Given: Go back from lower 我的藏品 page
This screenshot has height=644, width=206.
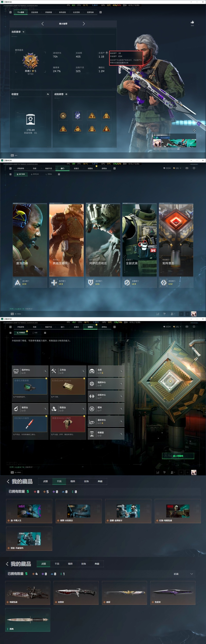Looking at the screenshot, I should (x=7, y=564).
